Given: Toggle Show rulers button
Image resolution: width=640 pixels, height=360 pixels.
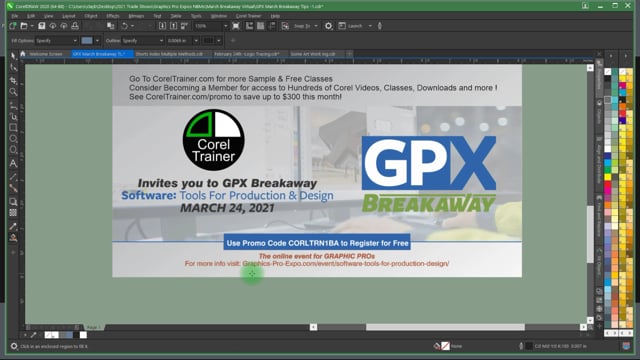Looking at the screenshot, I should tap(249, 26).
